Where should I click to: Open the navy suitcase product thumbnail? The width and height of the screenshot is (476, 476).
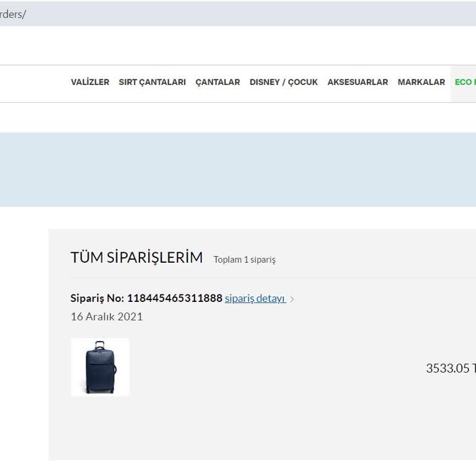(100, 368)
